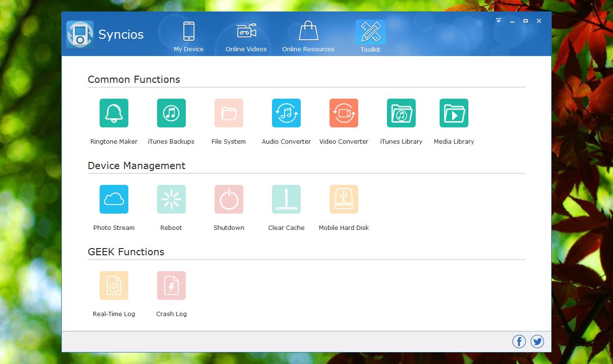Open the iTunes Library icon
613x364 pixels.
click(401, 113)
